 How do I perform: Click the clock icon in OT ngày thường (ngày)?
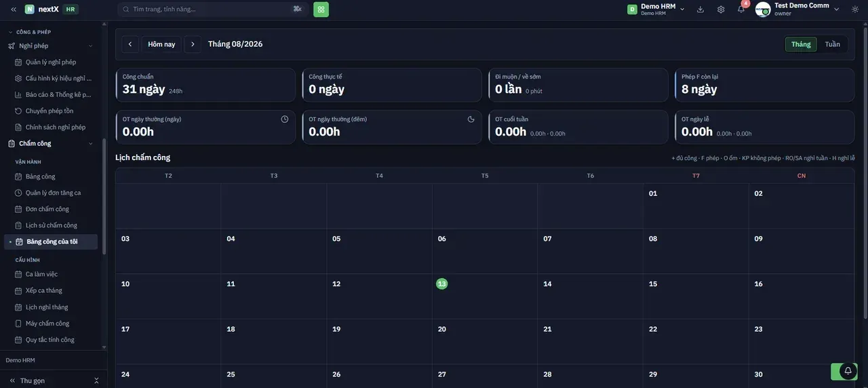285,119
